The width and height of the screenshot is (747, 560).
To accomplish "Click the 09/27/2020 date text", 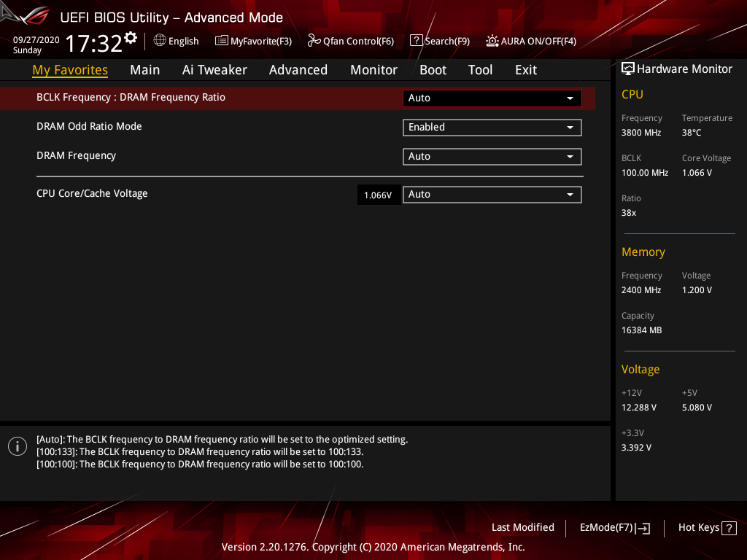I will click(36, 40).
